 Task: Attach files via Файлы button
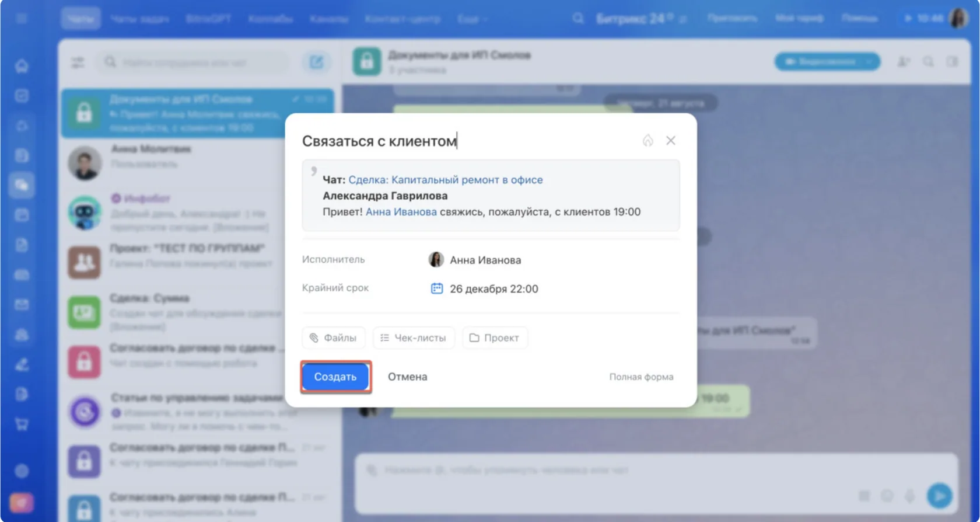click(x=334, y=337)
